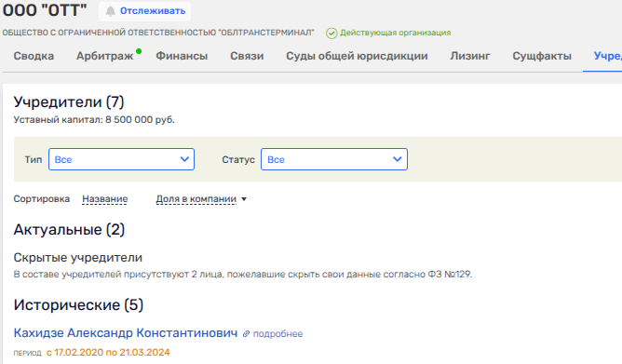Click the link icon next to подробнее

247,334
